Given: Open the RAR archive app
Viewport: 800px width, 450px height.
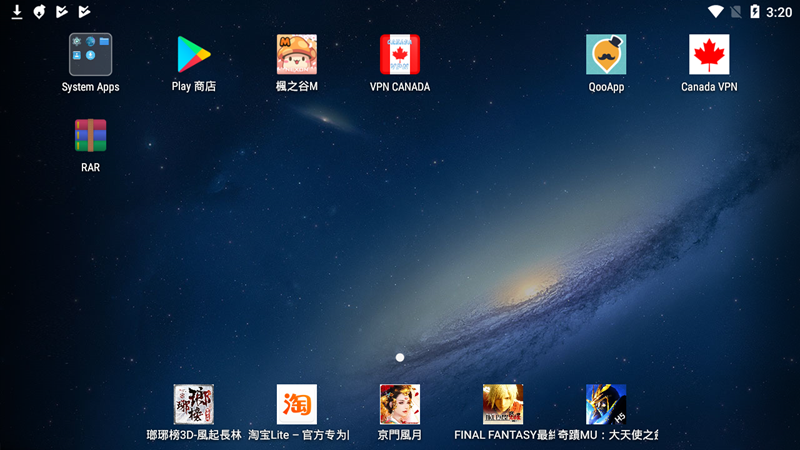Looking at the screenshot, I should pos(90,136).
